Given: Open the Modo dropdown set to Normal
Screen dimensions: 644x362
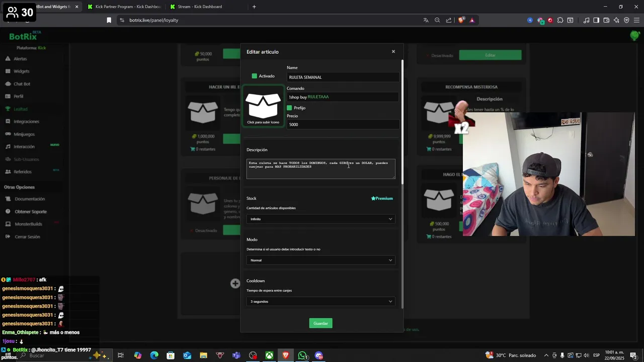Looking at the screenshot, I should point(321,260).
